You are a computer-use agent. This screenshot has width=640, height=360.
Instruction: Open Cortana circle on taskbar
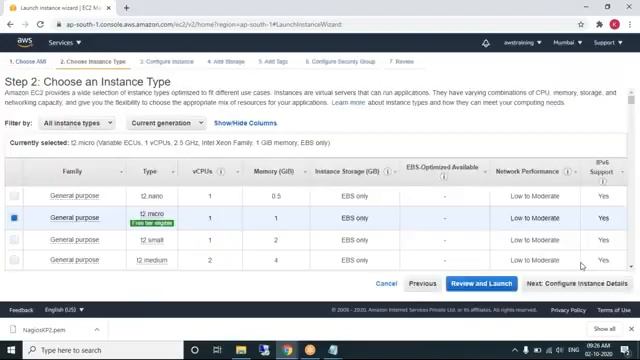click(x=195, y=350)
